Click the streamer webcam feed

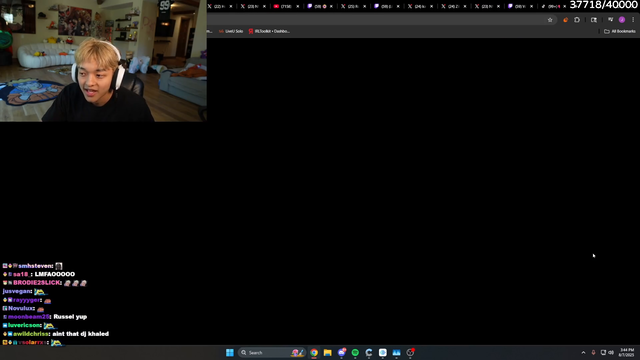pyautogui.click(x=103, y=61)
